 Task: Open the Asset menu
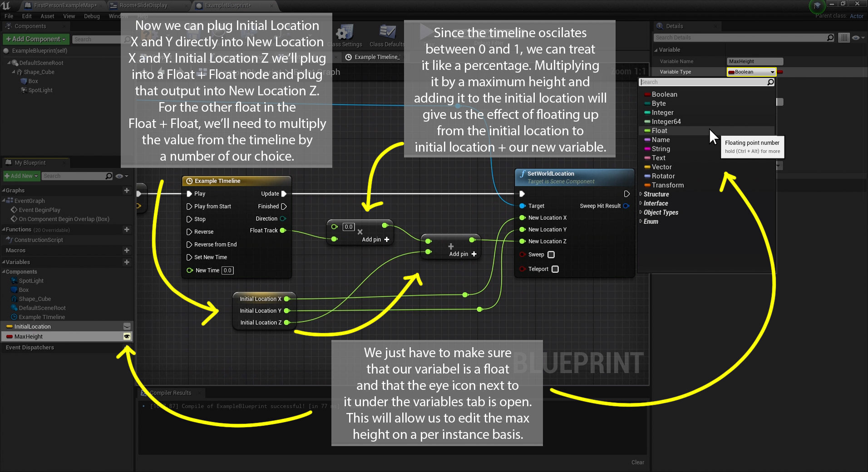coord(47,16)
